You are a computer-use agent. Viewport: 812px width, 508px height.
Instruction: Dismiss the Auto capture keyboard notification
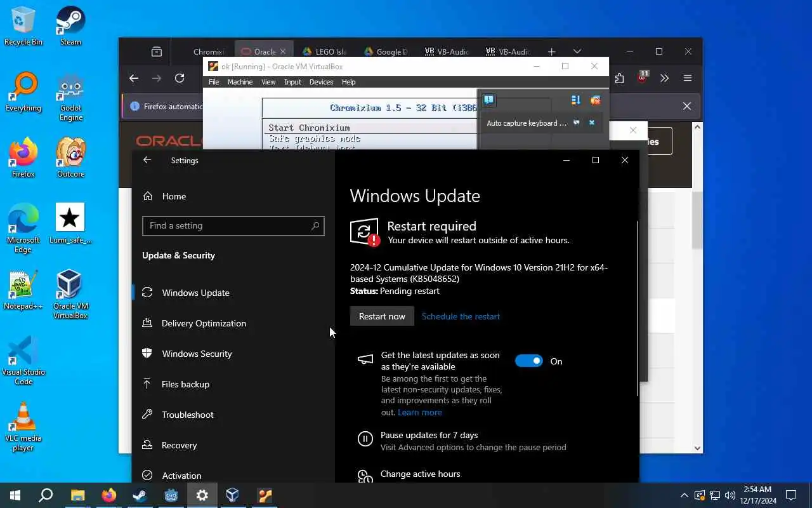pos(591,123)
